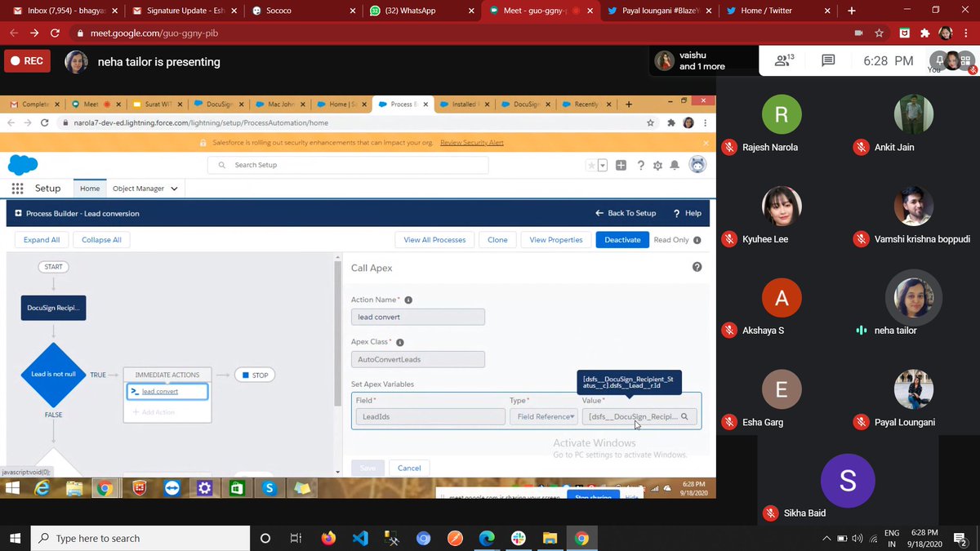Open the Setup gear icon in Salesforce
This screenshot has width=980, height=551.
[x=657, y=165]
